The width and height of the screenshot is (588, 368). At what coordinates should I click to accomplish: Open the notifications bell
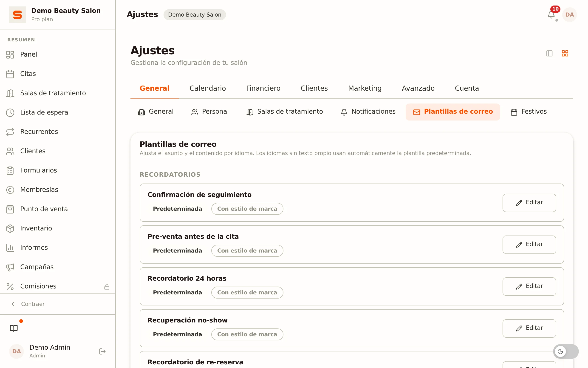(551, 15)
